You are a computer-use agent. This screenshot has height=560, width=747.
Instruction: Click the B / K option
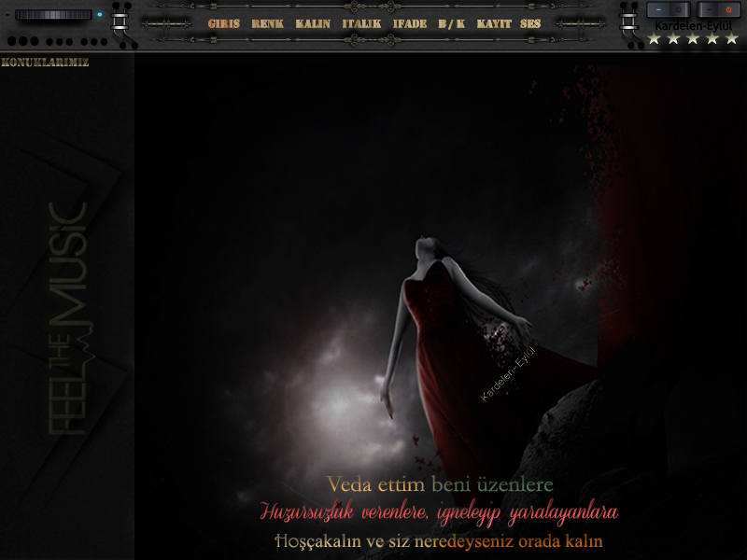pos(452,23)
